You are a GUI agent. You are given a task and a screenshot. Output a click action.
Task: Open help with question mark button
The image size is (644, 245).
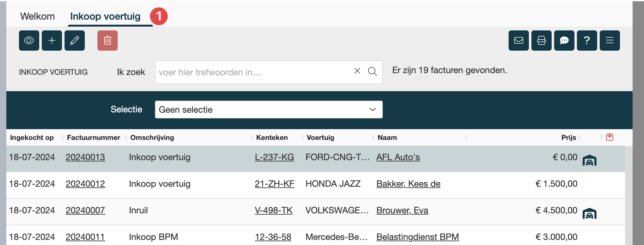[587, 41]
